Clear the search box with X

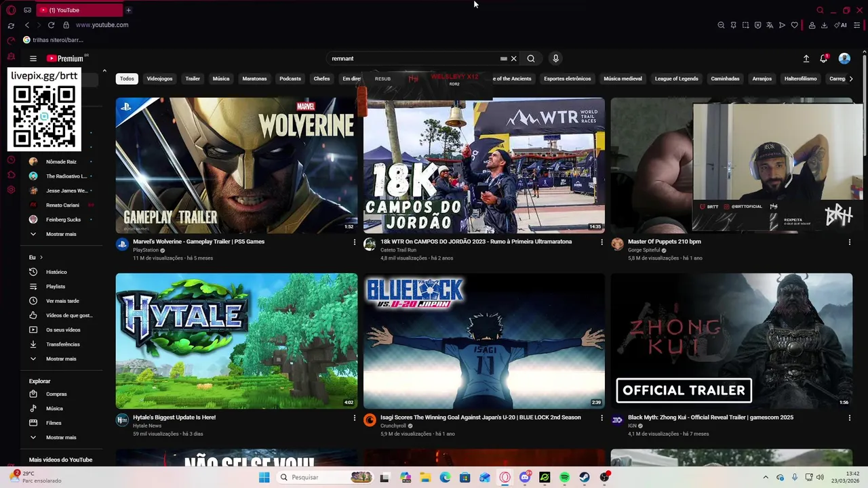coord(513,59)
